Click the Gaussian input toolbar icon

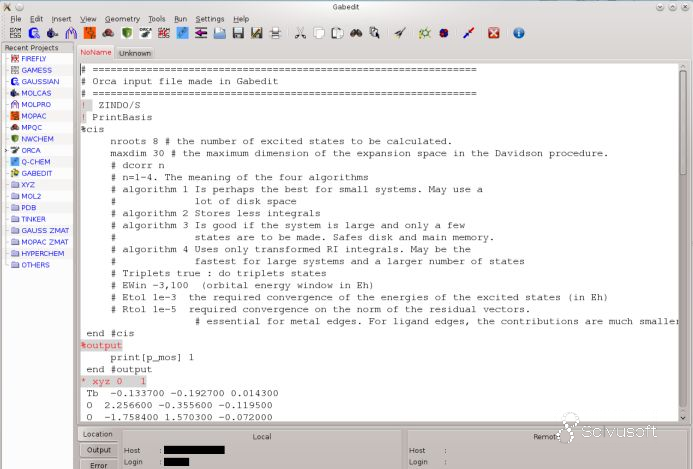[x=34, y=33]
